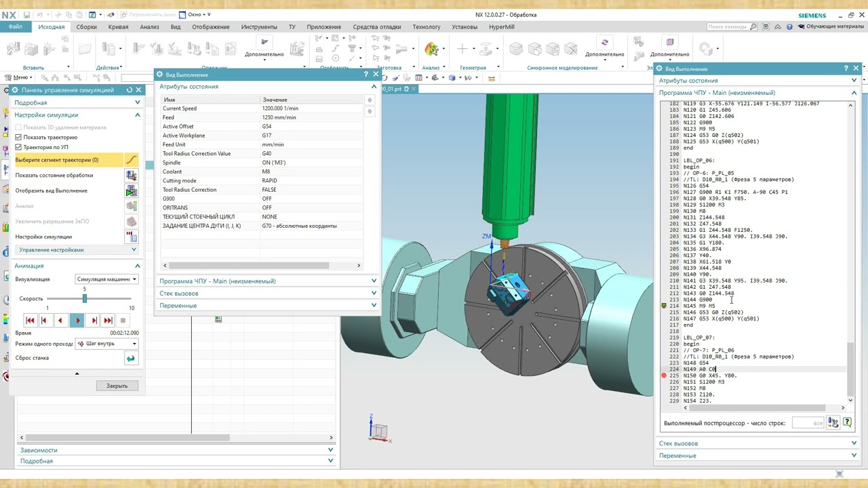Click the Закрыть button

[117, 386]
